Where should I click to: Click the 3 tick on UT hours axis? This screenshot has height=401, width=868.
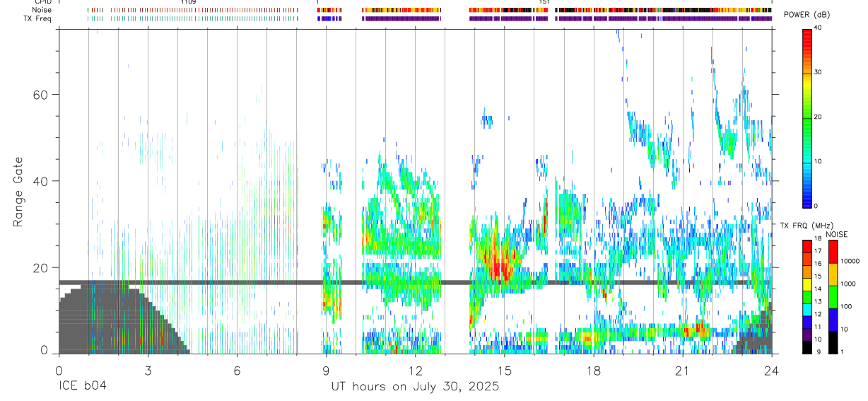click(x=148, y=370)
